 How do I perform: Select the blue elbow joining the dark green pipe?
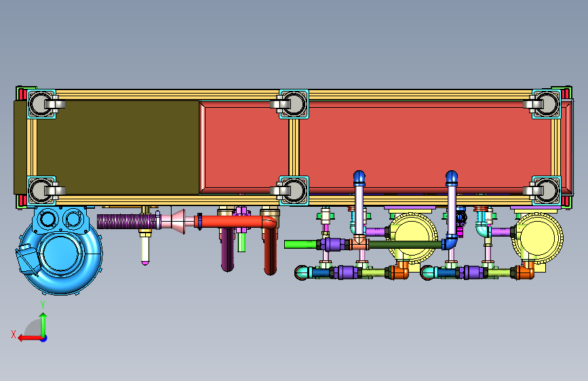[x=450, y=243]
